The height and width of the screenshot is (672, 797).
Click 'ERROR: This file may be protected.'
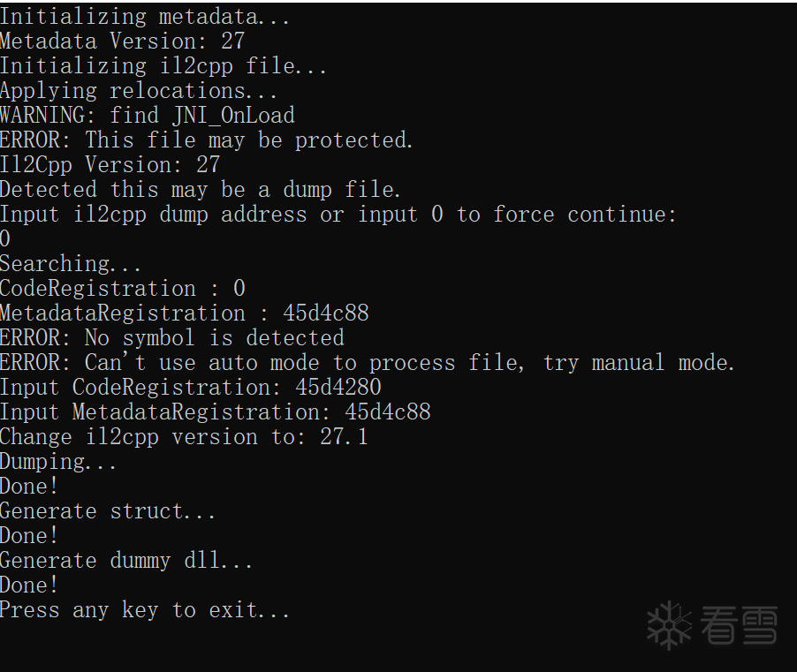click(207, 140)
